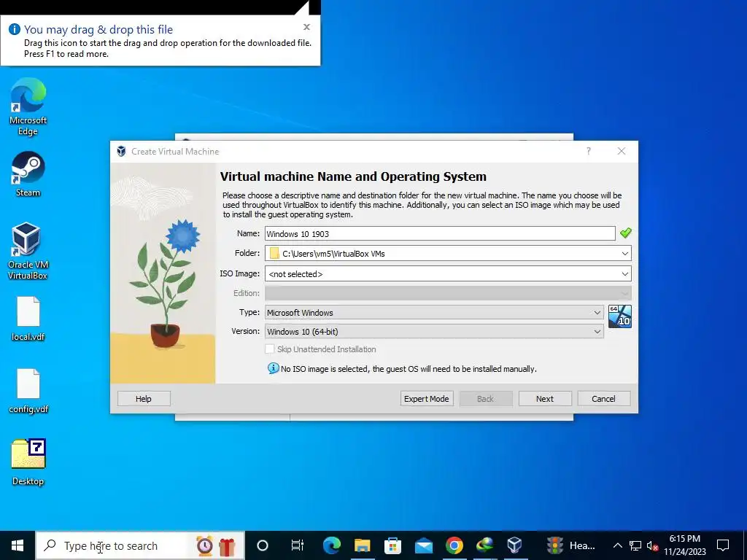Select the local.vdf file on desktop
Viewport: 747px width, 560px height.
click(28, 319)
